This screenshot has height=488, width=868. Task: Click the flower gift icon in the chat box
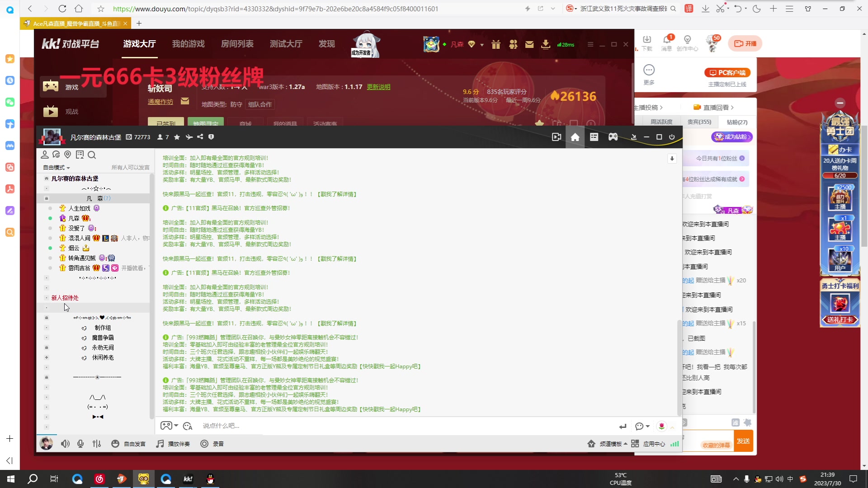[661, 426]
